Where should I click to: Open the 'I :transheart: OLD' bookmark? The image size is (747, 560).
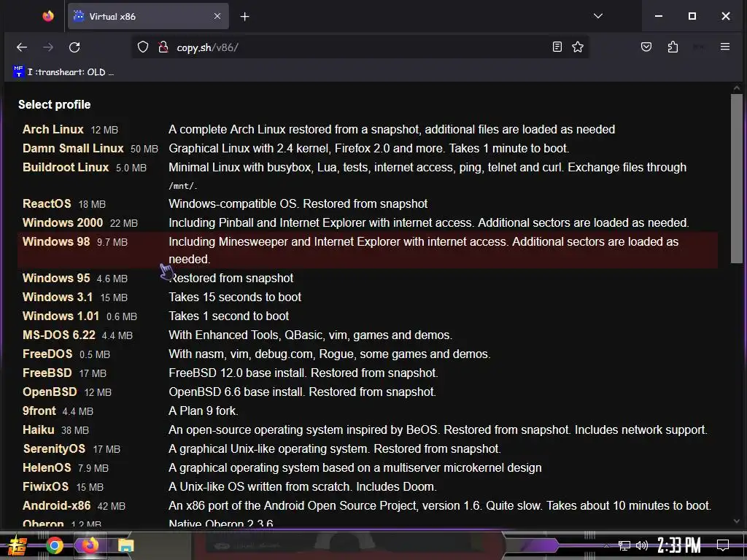tap(64, 72)
